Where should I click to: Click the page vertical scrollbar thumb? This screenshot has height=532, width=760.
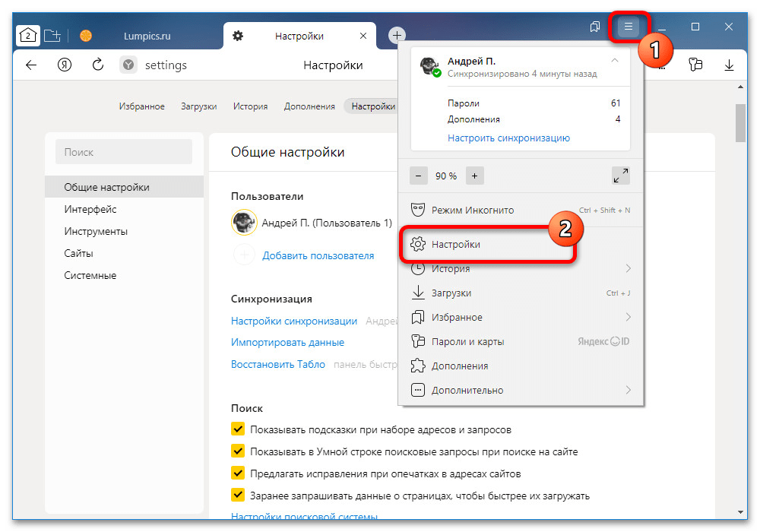pyautogui.click(x=740, y=123)
